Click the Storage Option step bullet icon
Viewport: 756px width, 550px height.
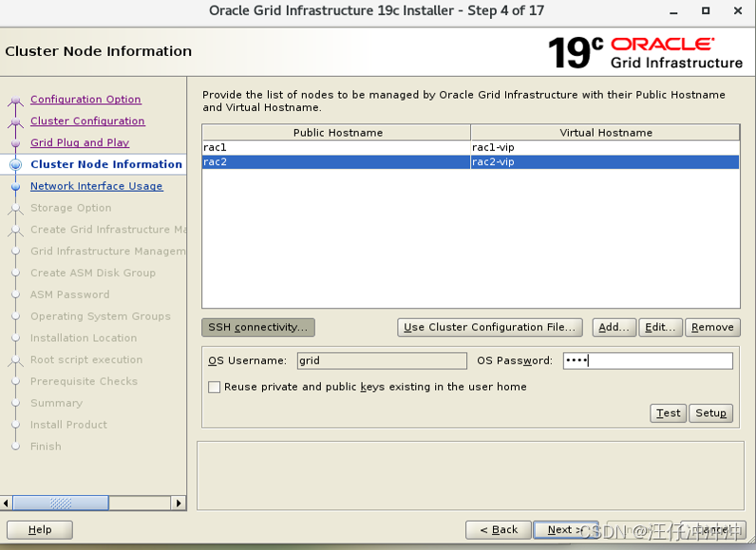[x=15, y=208]
